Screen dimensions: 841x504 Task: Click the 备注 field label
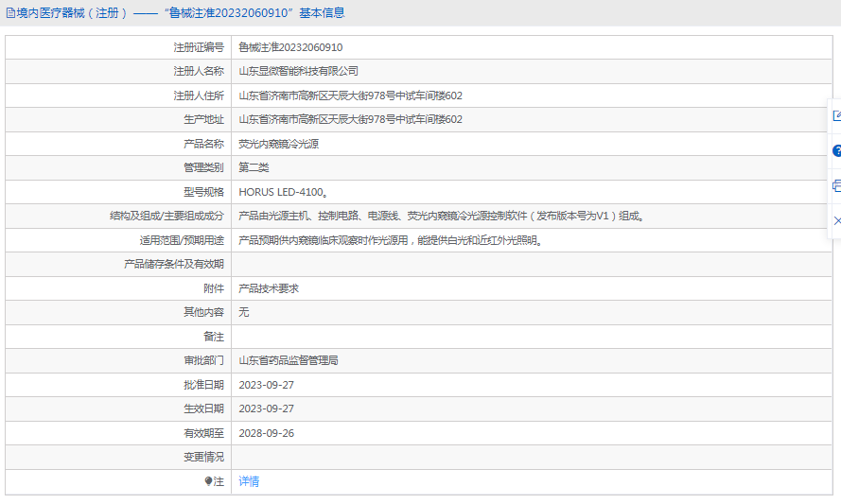point(214,337)
